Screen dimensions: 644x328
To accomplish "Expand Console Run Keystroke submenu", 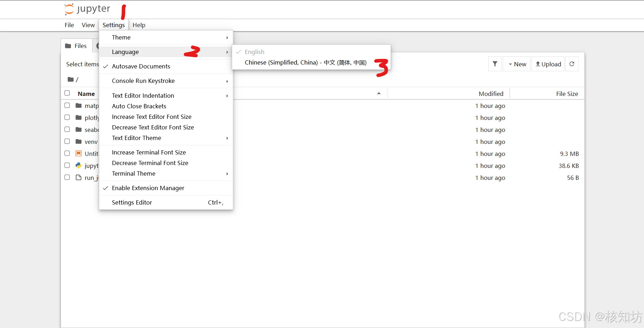I will point(166,81).
